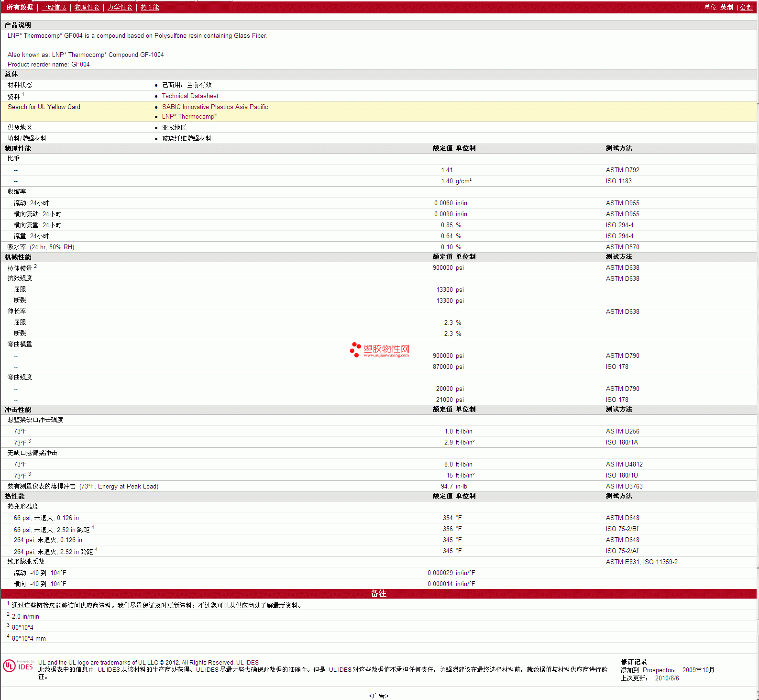The image size is (759, 700).
Task: Click the 0.0060 in/in shrinkage value
Action: (451, 203)
